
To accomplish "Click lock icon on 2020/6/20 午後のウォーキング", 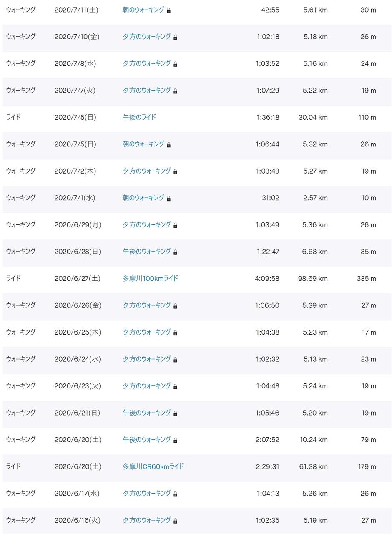I will [175, 440].
